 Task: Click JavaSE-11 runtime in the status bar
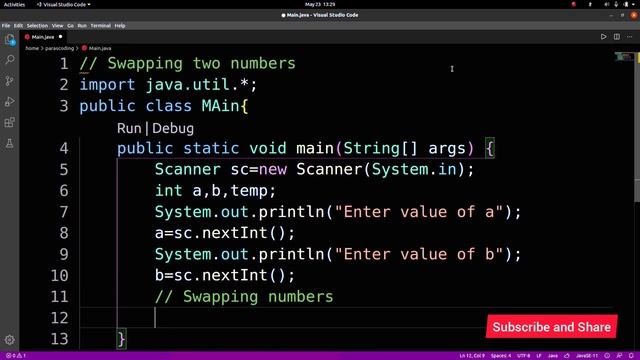tap(587, 356)
